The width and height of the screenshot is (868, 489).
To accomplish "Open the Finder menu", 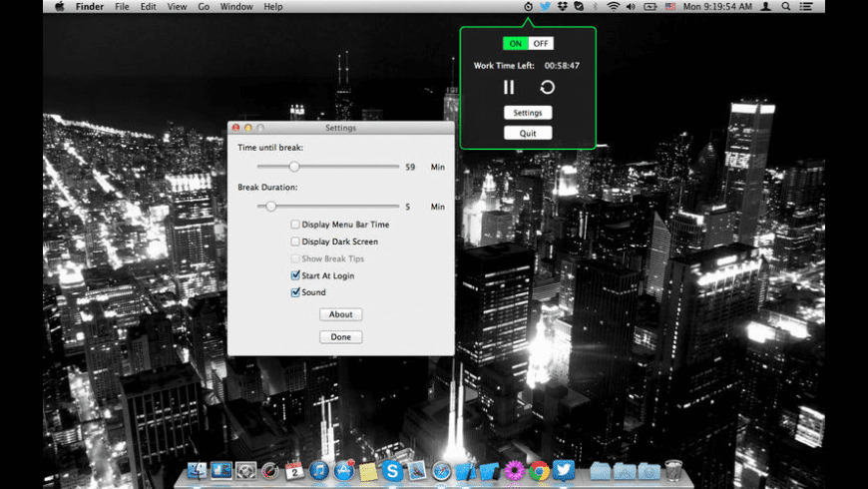I will [x=90, y=7].
